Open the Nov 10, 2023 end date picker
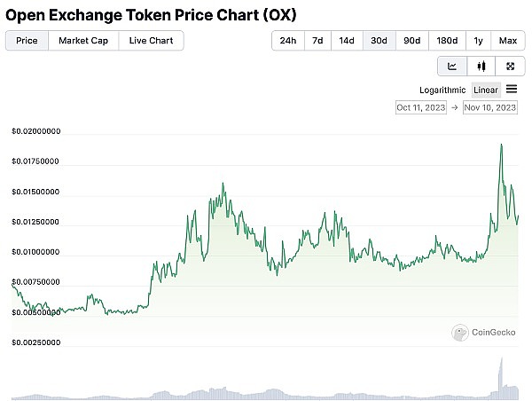The width and height of the screenshot is (532, 401). point(491,107)
